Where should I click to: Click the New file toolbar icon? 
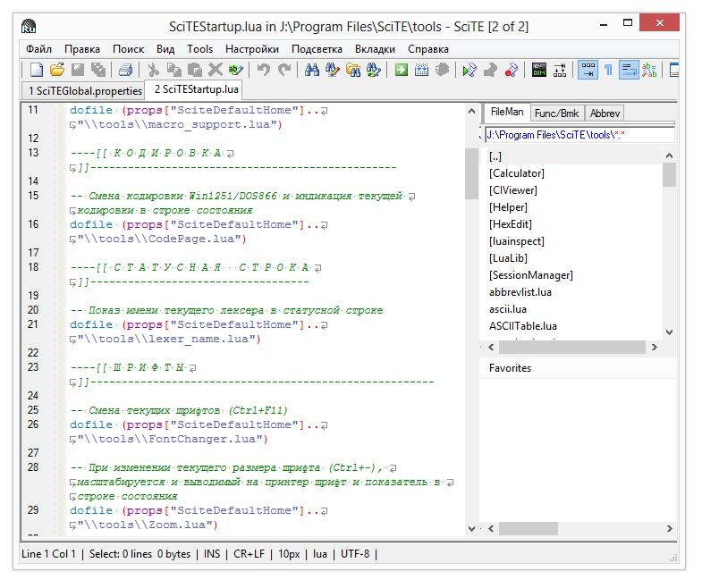click(37, 70)
